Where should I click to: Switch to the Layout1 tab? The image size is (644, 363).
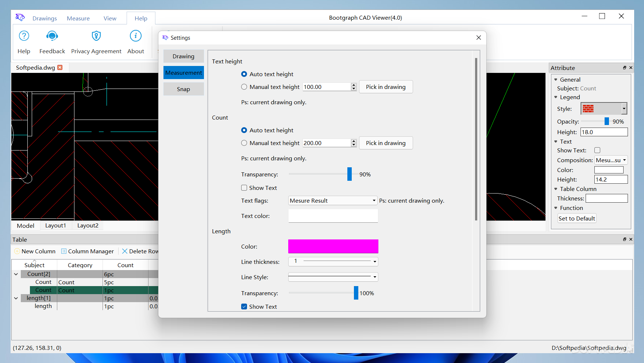(x=55, y=226)
